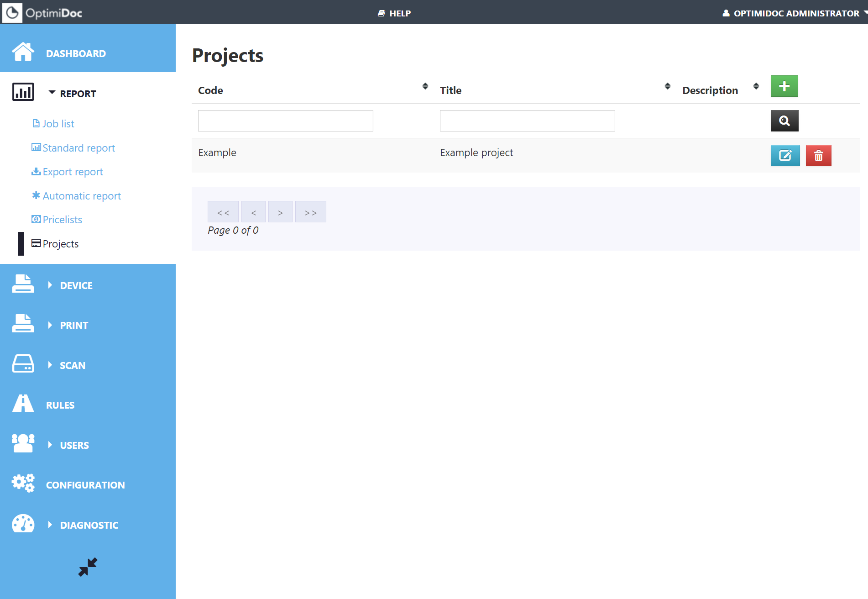Viewport: 868px width, 599px height.
Task: Edit the Example project entry
Action: coord(785,156)
